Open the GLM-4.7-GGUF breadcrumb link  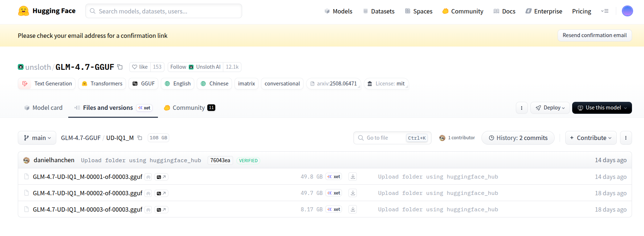(81, 138)
